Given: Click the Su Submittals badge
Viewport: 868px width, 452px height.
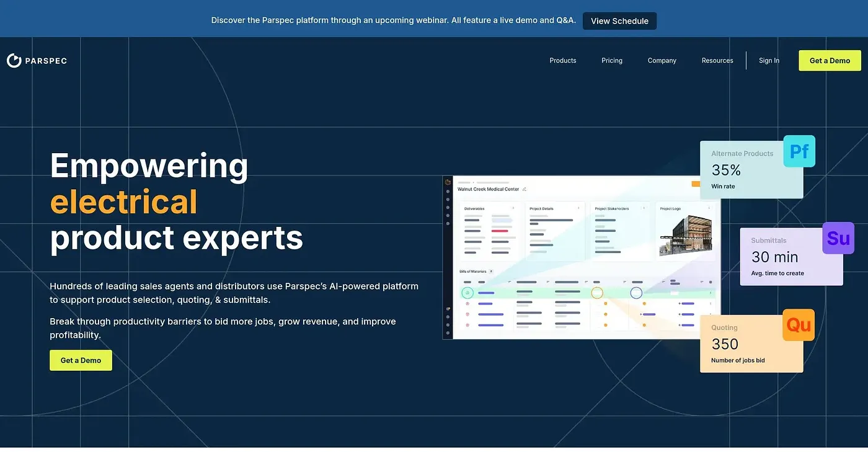Looking at the screenshot, I should pyautogui.click(x=838, y=238).
